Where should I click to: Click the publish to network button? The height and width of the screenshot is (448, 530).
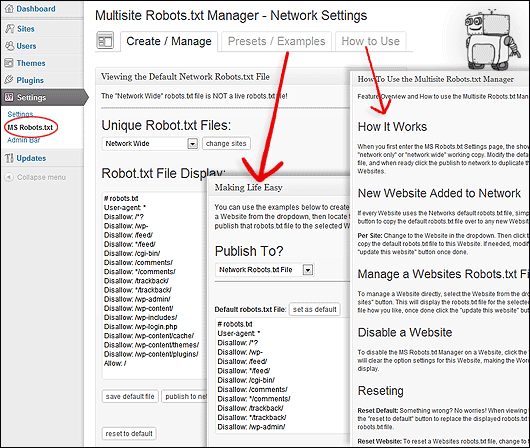click(x=185, y=396)
